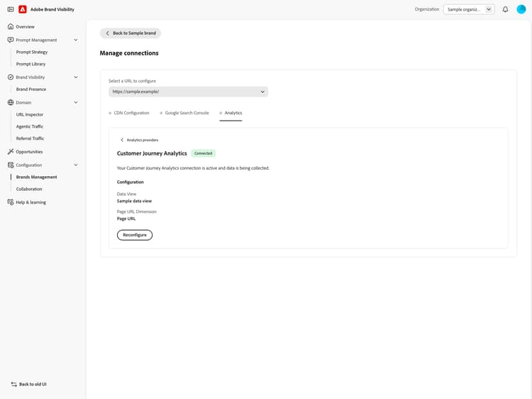The height and width of the screenshot is (399, 532).
Task: Click Back to Sample brand button
Action: (x=131, y=33)
